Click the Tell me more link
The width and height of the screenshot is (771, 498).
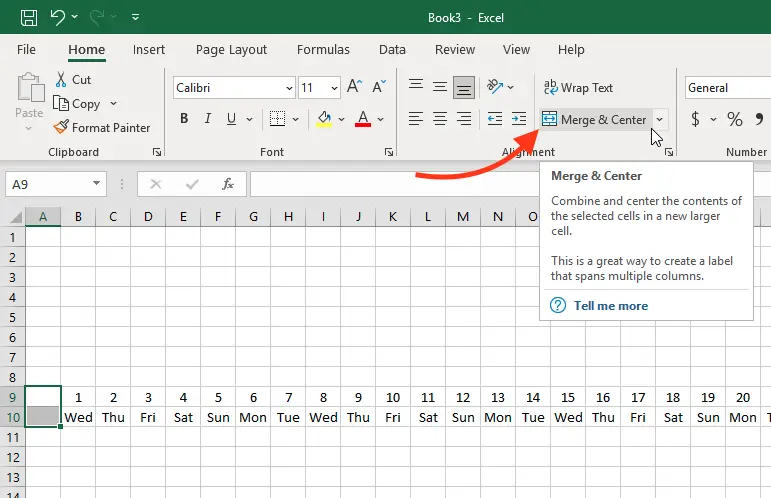pyautogui.click(x=610, y=305)
